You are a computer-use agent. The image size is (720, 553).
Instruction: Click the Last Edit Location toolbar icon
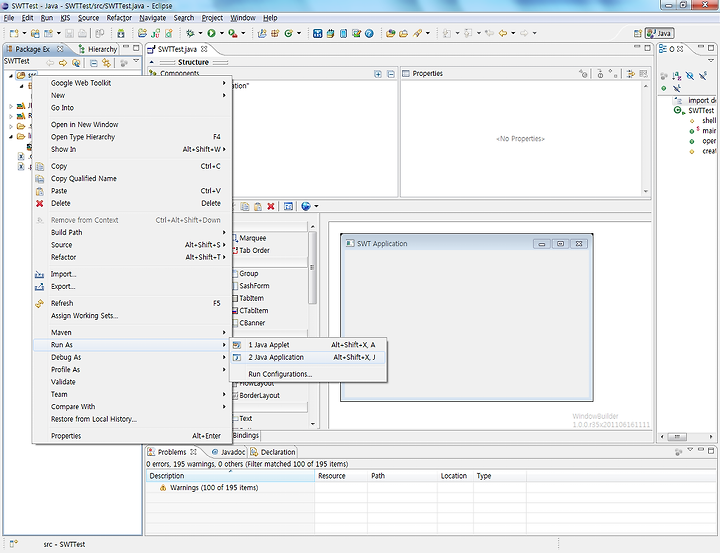coord(489,33)
